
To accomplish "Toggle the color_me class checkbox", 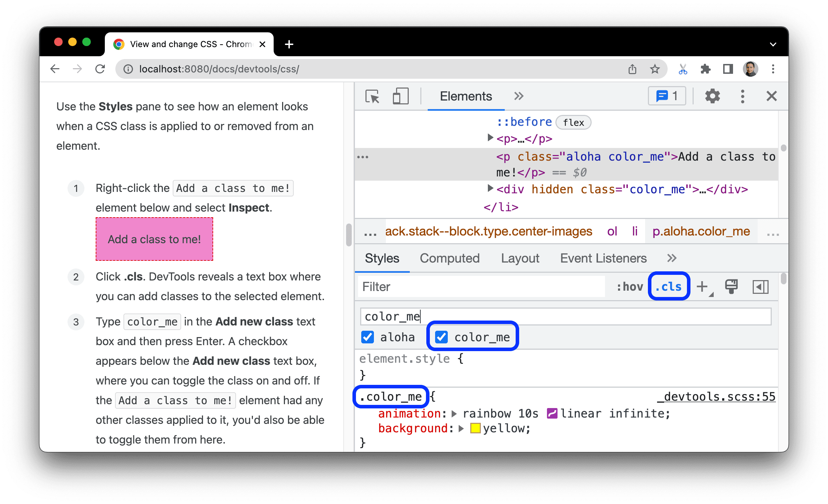I will tap(442, 337).
